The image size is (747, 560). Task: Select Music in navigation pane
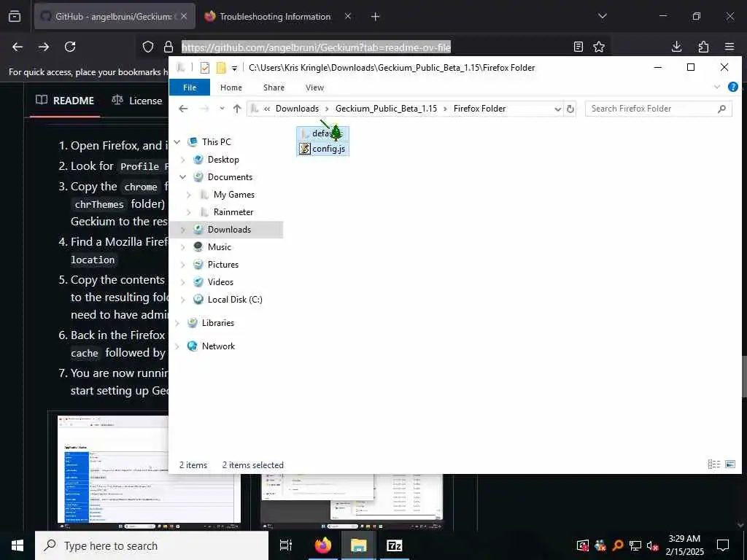tap(219, 247)
